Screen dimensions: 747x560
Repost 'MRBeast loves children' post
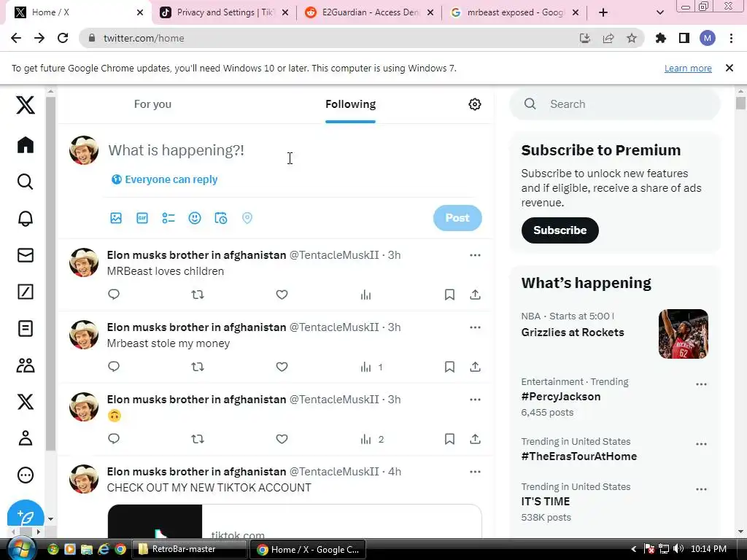[x=198, y=295]
